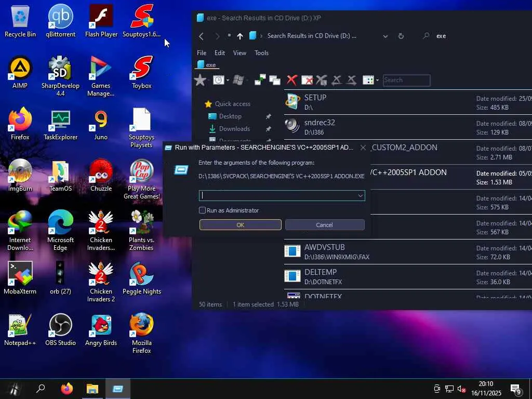
Task: Select Plants vs. Zombies desktop icon
Action: point(141,230)
